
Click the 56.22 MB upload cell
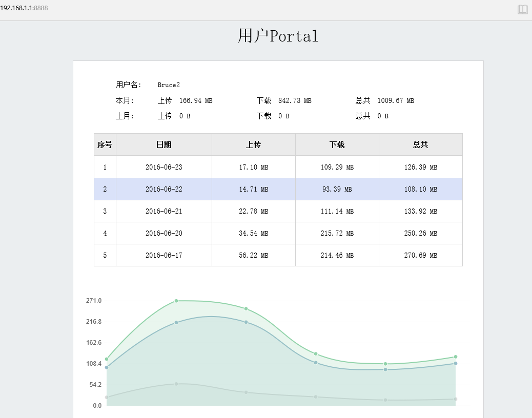click(x=253, y=255)
